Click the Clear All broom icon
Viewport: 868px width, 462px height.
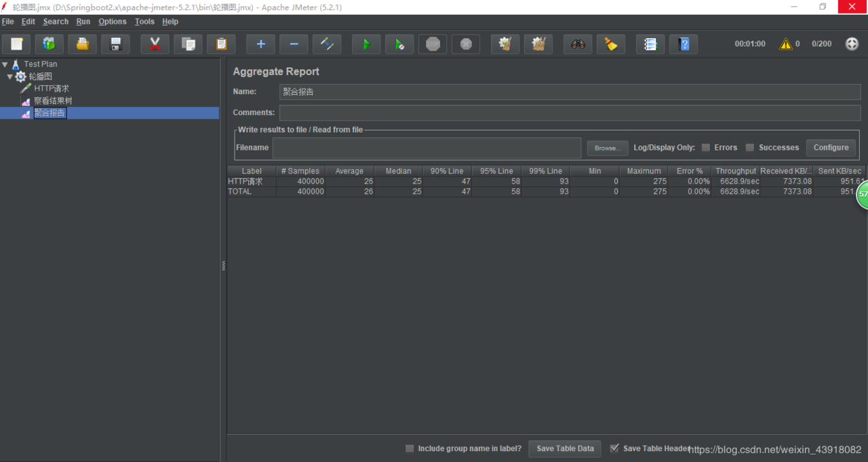(x=538, y=44)
